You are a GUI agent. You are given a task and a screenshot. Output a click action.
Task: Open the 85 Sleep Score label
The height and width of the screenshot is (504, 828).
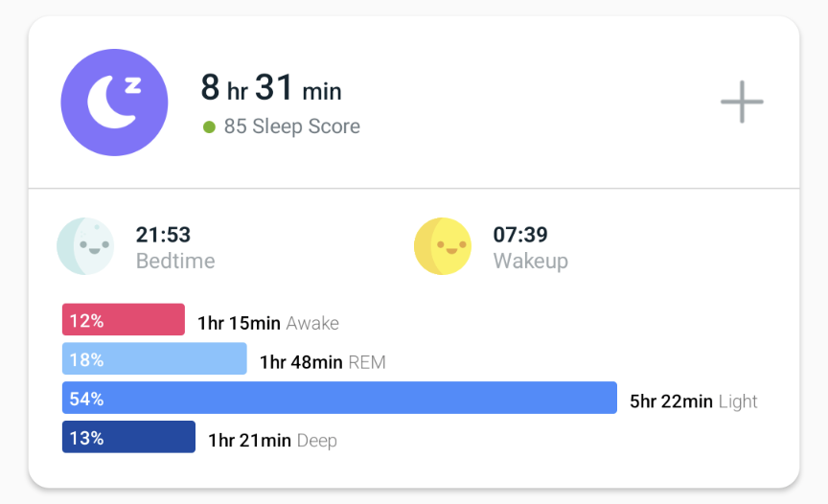[x=292, y=126]
